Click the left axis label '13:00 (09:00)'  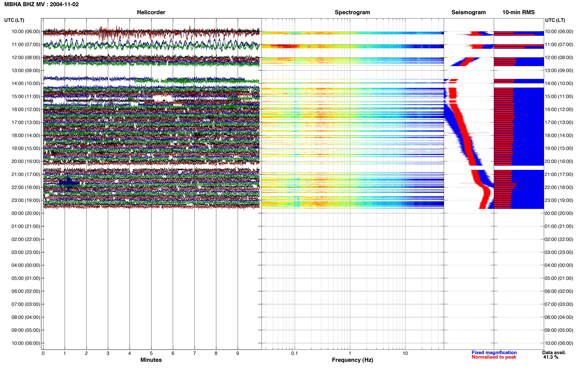[x=26, y=71]
